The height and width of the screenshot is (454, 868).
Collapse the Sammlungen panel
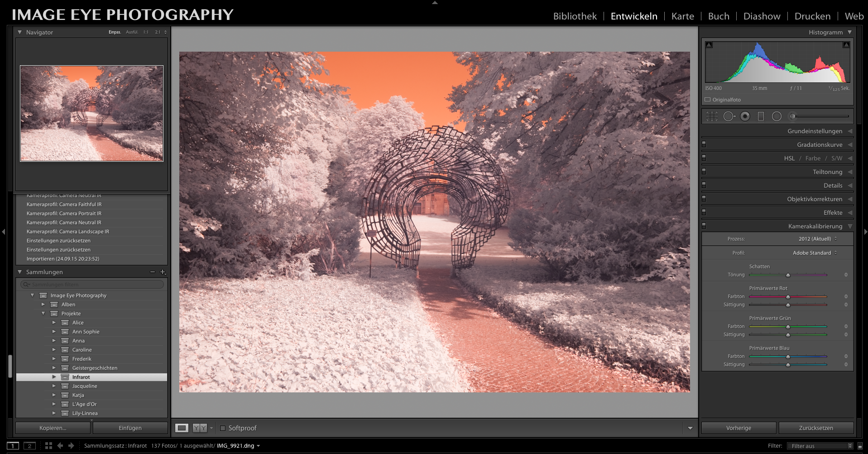[x=19, y=272]
